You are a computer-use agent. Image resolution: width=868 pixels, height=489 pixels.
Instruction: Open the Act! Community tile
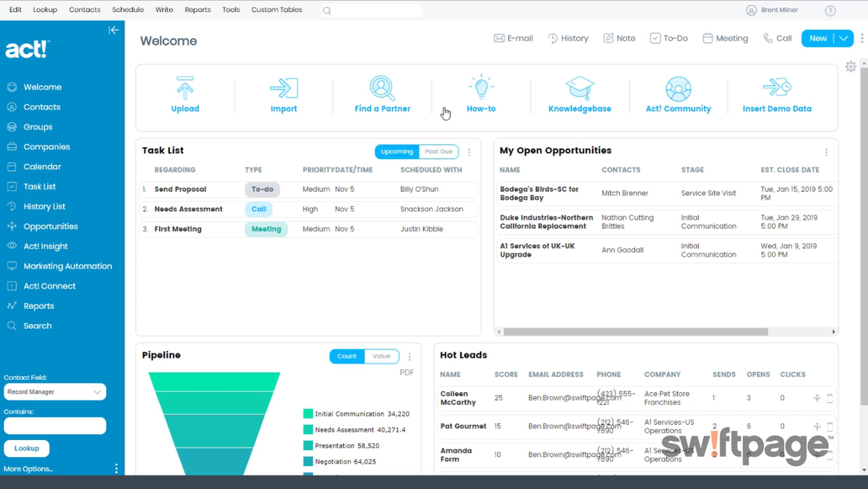pos(678,94)
